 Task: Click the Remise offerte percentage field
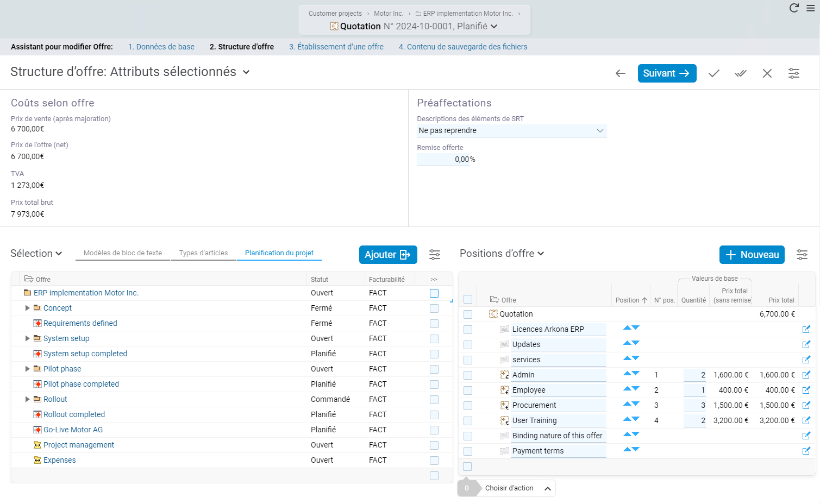pos(443,160)
